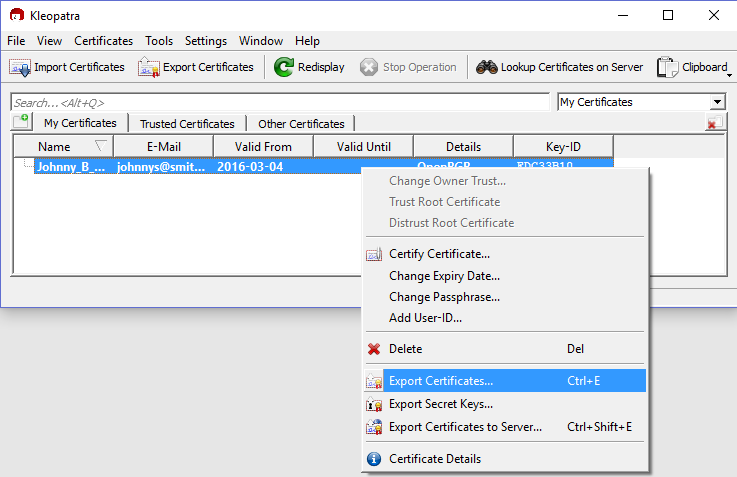737x477 pixels.
Task: Click the green Redisplay icon
Action: [283, 67]
